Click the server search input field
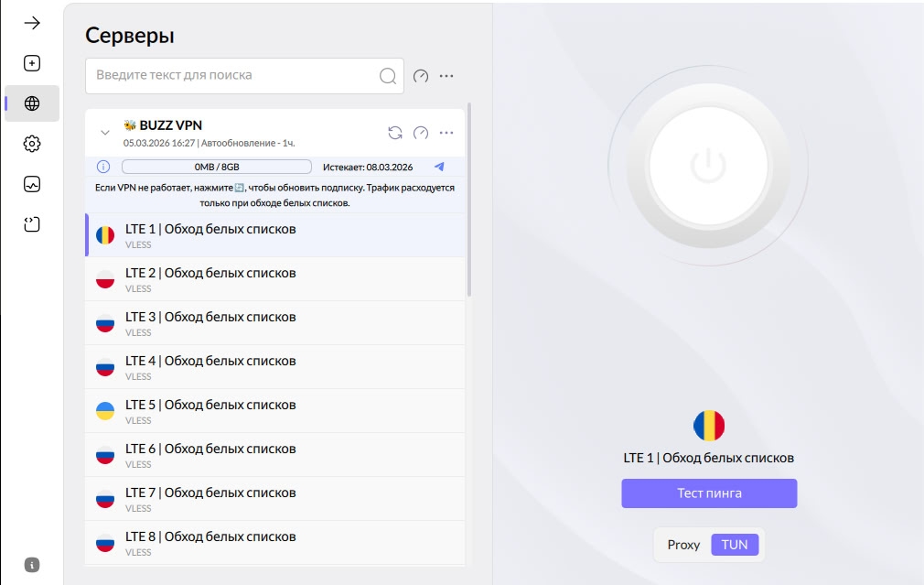Image resolution: width=924 pixels, height=585 pixels. (x=233, y=76)
